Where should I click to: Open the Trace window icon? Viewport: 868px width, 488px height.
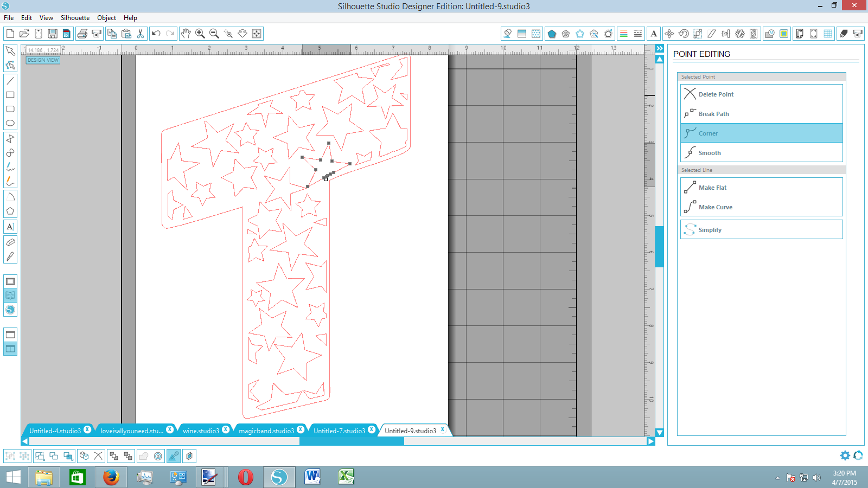784,34
